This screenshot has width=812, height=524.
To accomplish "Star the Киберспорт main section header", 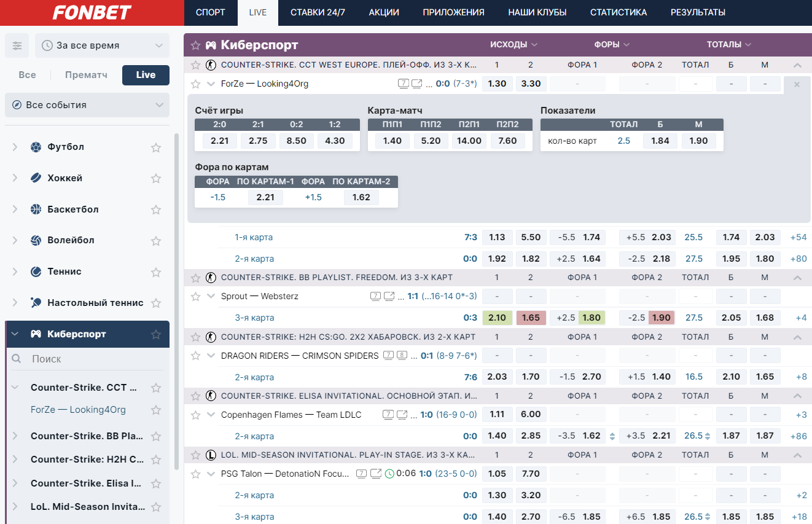I will (x=195, y=45).
